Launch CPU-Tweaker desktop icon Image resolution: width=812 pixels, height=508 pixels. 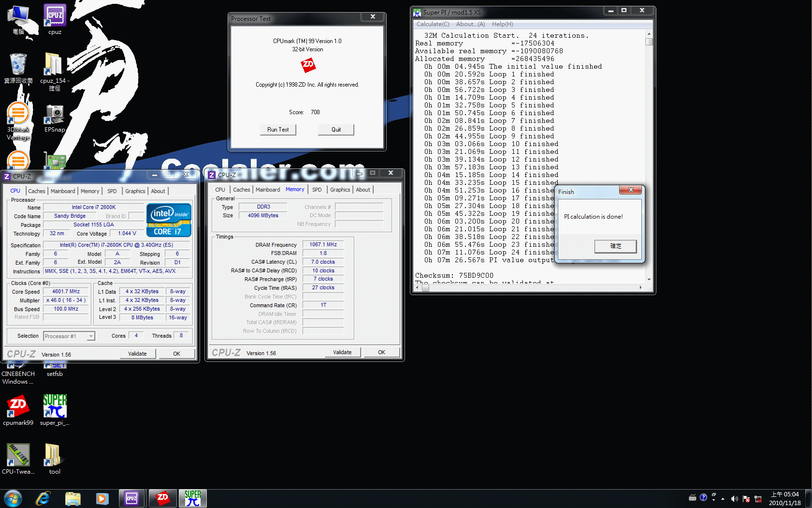[x=18, y=459]
